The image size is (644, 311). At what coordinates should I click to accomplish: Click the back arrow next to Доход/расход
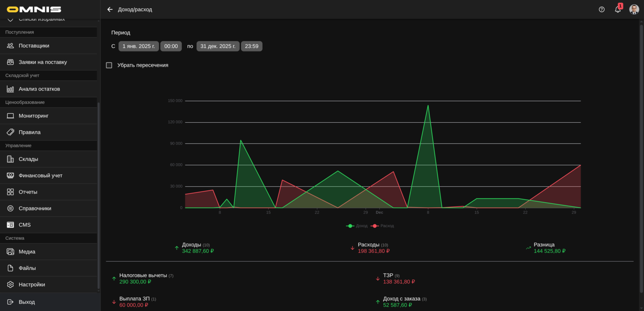point(110,9)
